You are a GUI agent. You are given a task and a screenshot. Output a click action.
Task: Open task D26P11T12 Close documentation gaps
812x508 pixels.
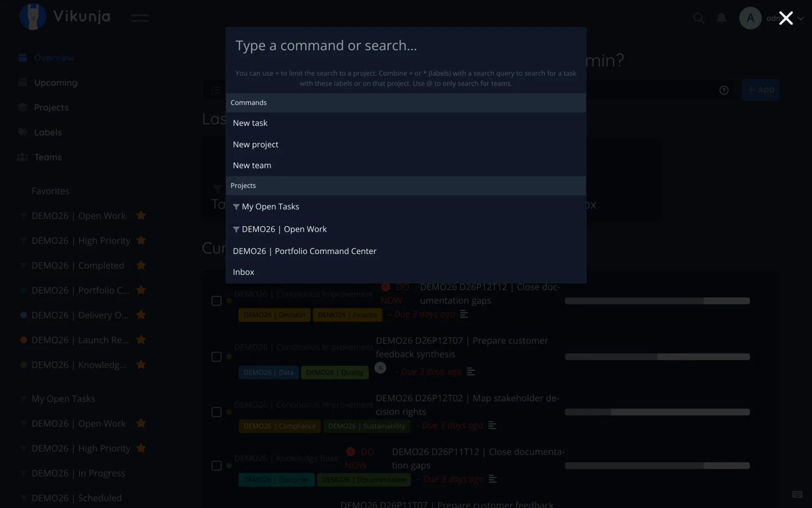[478, 458]
